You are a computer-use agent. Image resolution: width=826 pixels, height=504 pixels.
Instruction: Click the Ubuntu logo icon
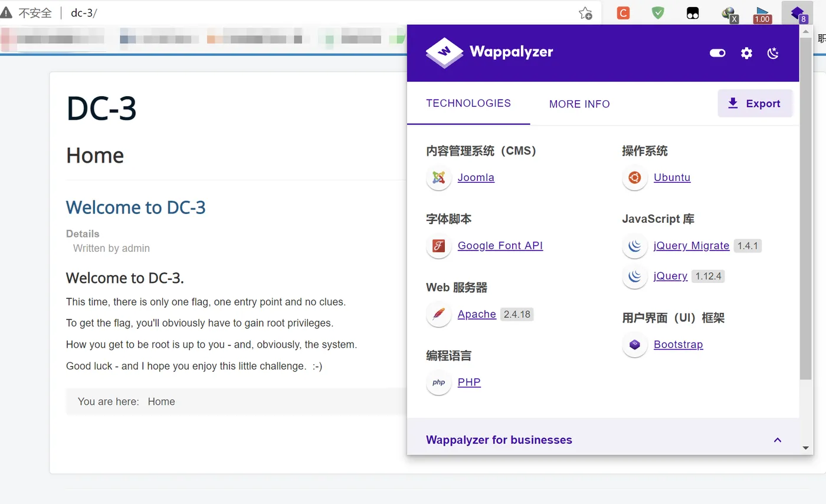(634, 177)
